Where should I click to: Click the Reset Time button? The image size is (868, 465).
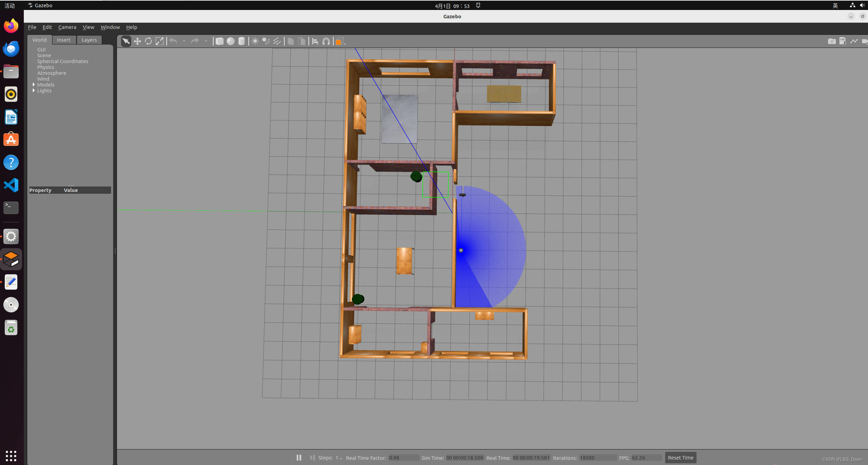(680, 457)
